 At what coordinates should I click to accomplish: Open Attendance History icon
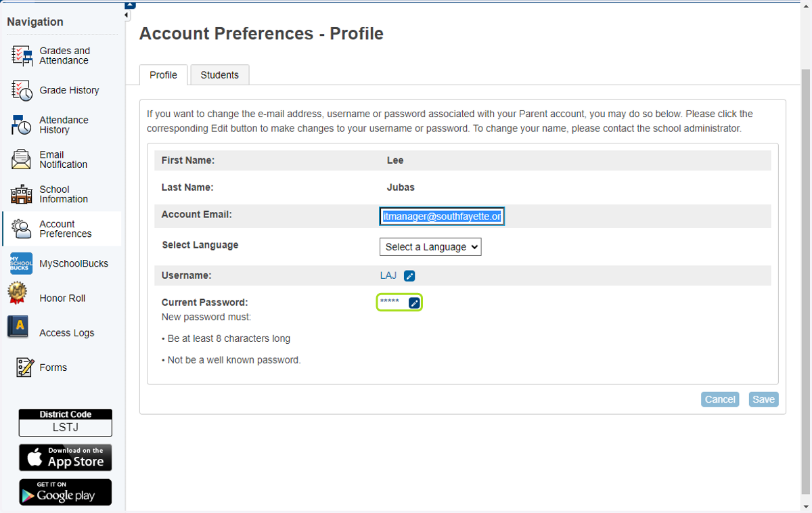pos(22,125)
